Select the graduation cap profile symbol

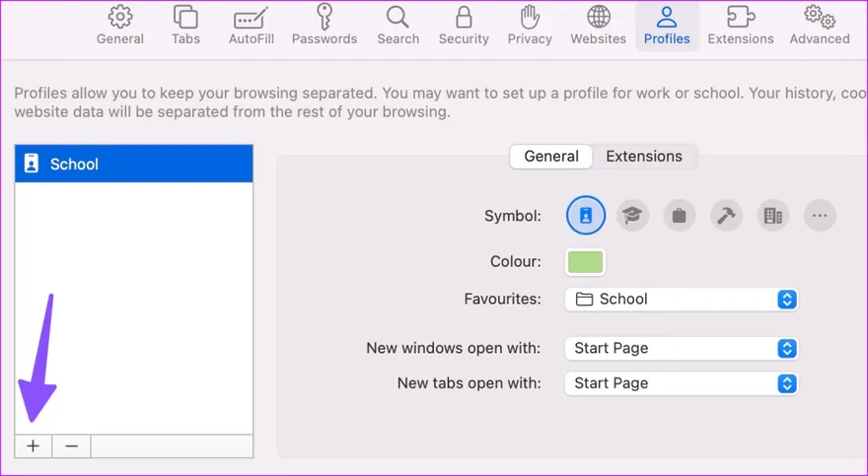pyautogui.click(x=632, y=216)
